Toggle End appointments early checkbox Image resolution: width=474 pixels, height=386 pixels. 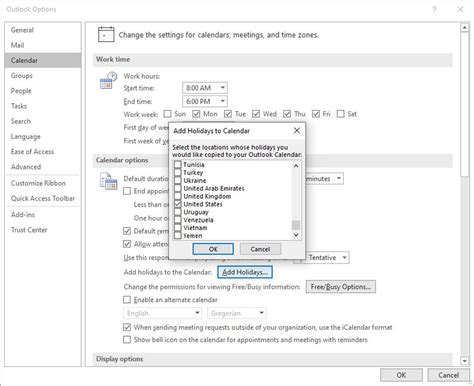tap(127, 191)
